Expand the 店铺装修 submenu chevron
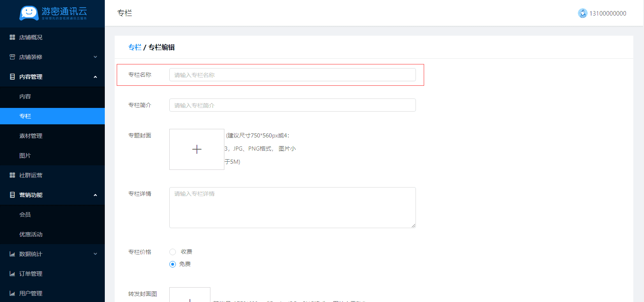 pyautogui.click(x=95, y=57)
